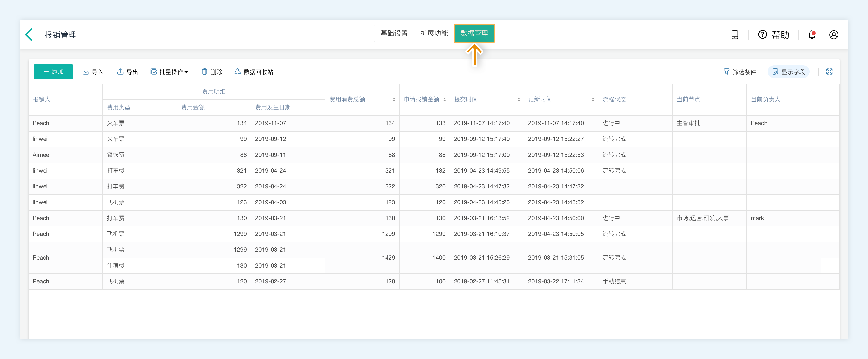Click the 帮助 help question icon
Image resolution: width=868 pixels, height=359 pixels.
(x=762, y=35)
